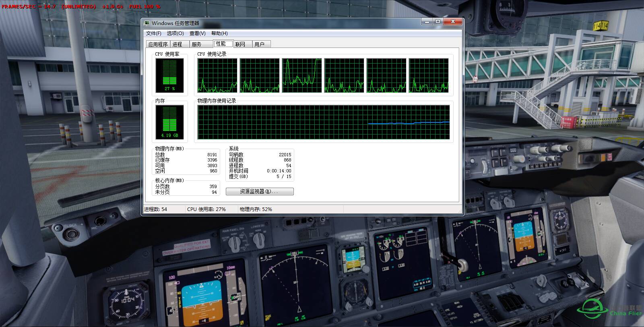Viewport: 644px width, 327px height.
Task: Click the third CPU core history graph
Action: [x=302, y=75]
